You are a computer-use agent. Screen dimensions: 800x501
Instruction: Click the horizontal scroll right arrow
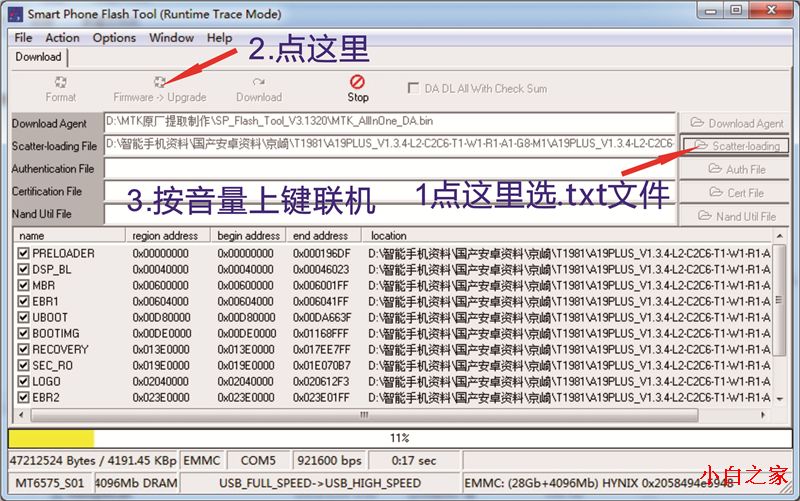[763, 415]
